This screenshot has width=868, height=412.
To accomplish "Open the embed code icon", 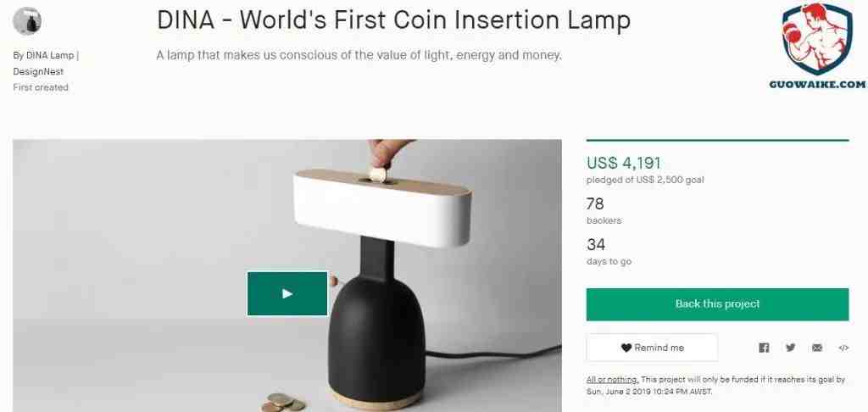I will coord(843,348).
